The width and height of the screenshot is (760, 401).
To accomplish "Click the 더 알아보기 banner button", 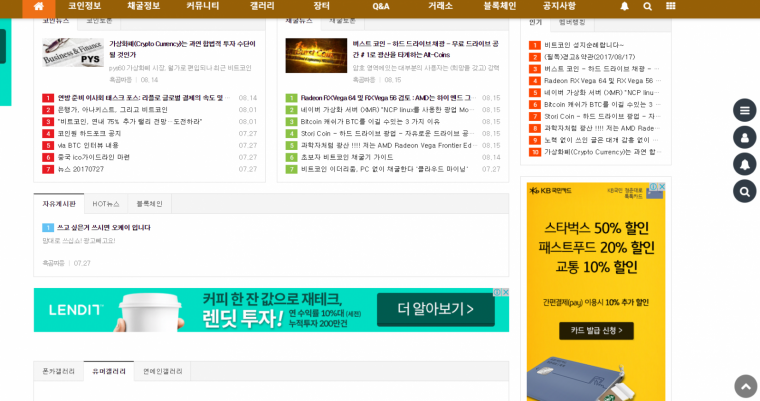I will (436, 309).
